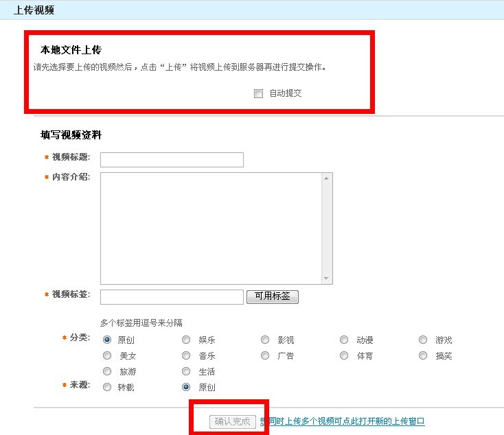This screenshot has width=504, height=435.
Task: Click the 视频标题 input field
Action: [172, 160]
